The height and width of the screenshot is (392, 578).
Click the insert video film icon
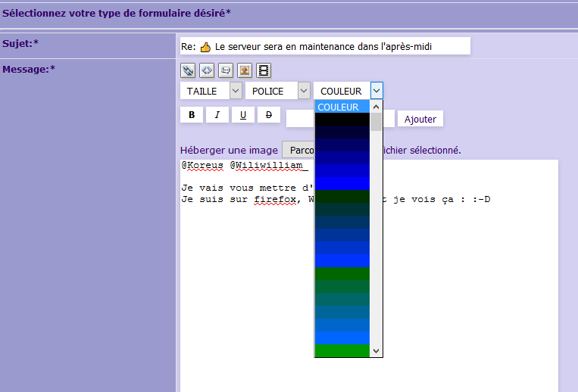263,70
